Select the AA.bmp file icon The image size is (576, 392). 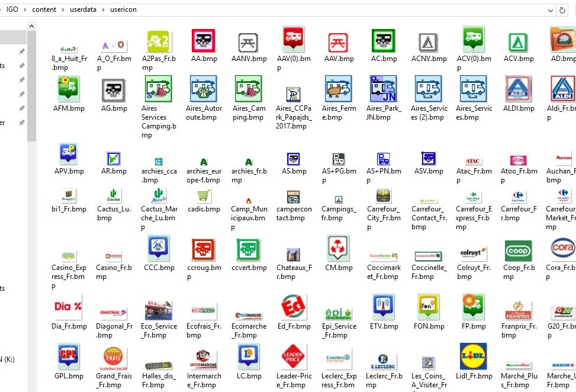[x=203, y=41]
